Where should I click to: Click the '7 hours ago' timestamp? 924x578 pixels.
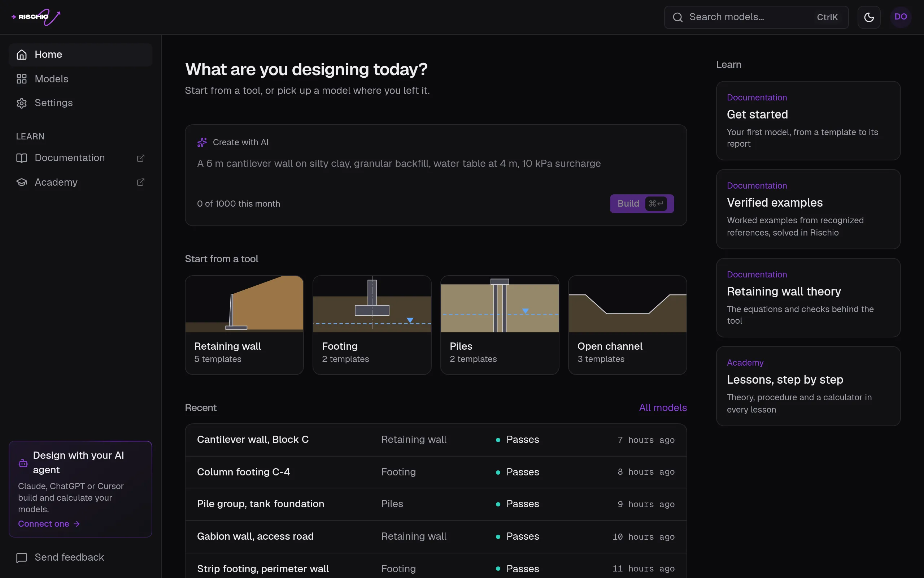tap(646, 440)
